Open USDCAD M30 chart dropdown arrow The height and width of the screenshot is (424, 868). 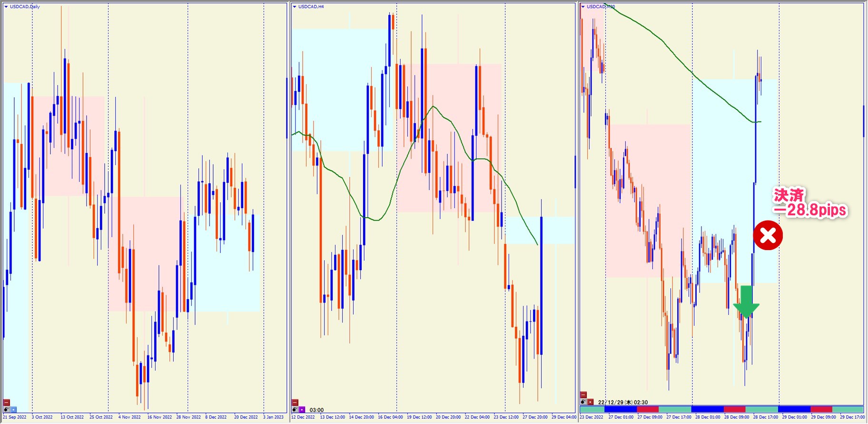pos(583,7)
